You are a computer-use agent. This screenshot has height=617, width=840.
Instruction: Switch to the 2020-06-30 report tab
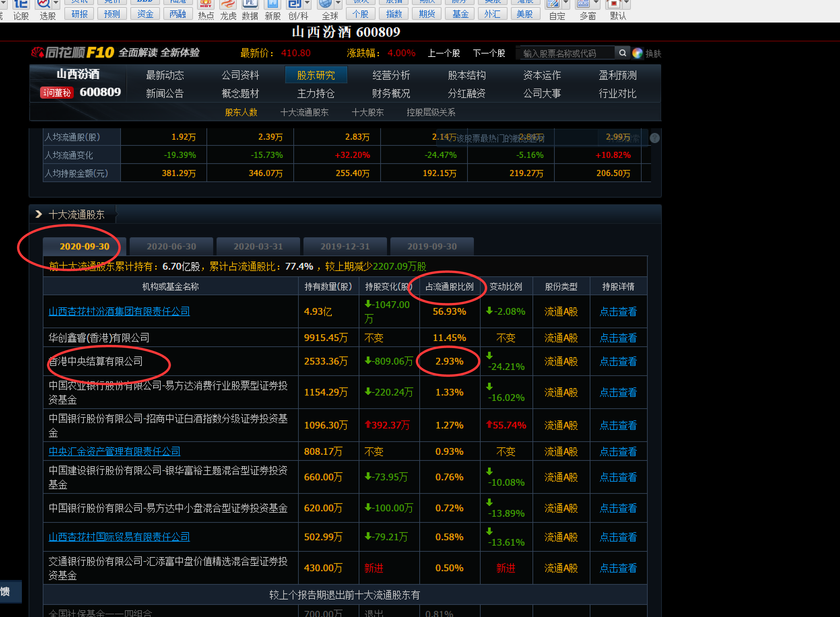171,246
